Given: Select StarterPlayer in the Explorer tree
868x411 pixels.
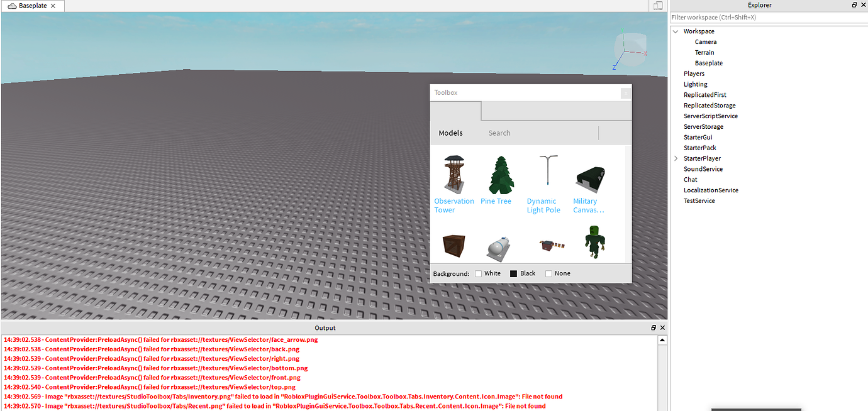Looking at the screenshot, I should pos(703,158).
